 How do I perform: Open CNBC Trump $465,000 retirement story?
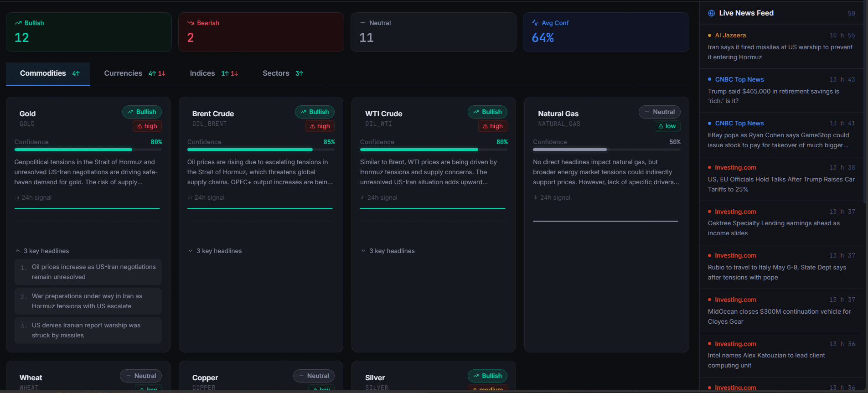[781, 91]
